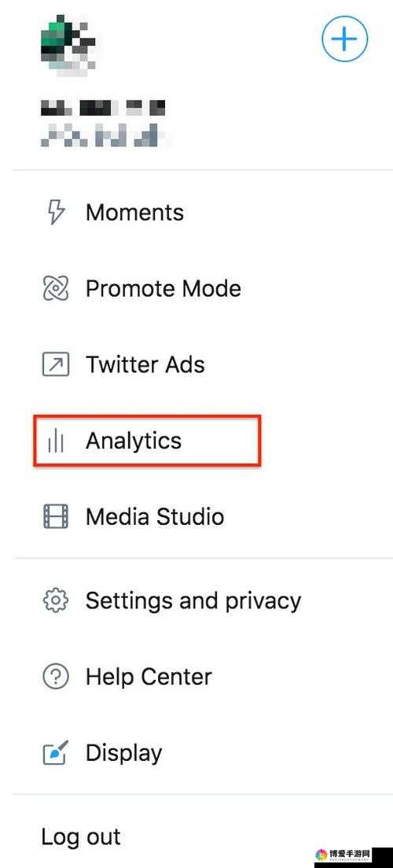Open the Help Center text link
Viewport: 393px width, 868px height.
point(149,677)
